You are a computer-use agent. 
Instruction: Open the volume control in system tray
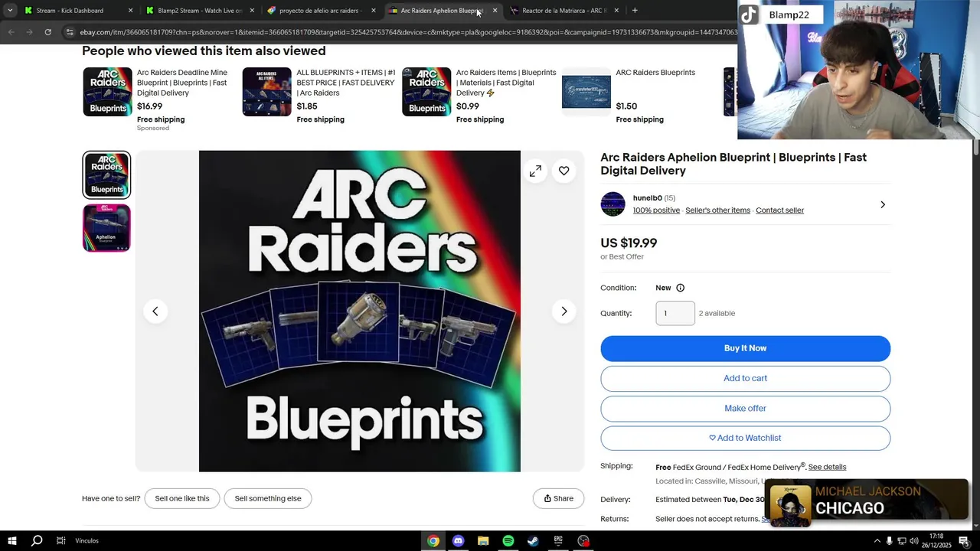(913, 541)
